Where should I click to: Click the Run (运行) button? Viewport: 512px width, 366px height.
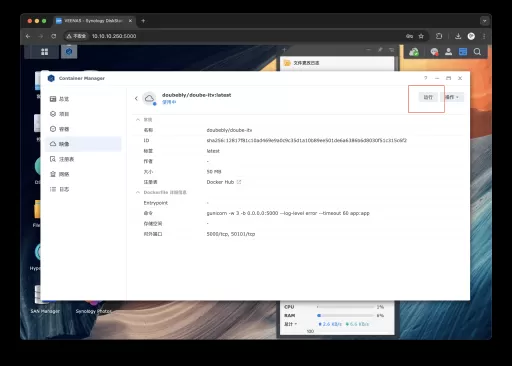pyautogui.click(x=428, y=97)
